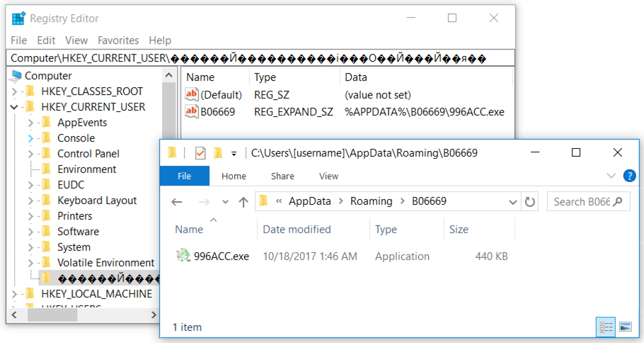The width and height of the screenshot is (644, 343).
Task: Open the Customize Quick Access Toolbar dropdown
Action: click(234, 154)
